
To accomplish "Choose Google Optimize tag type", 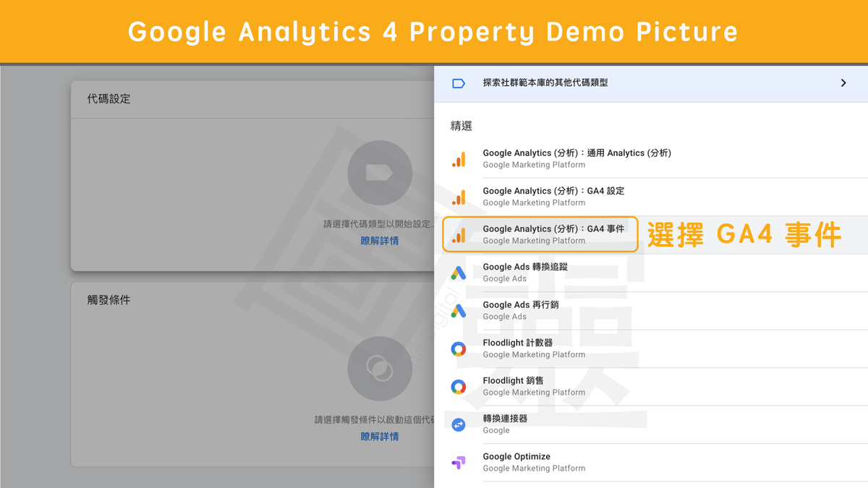I will (x=651, y=463).
